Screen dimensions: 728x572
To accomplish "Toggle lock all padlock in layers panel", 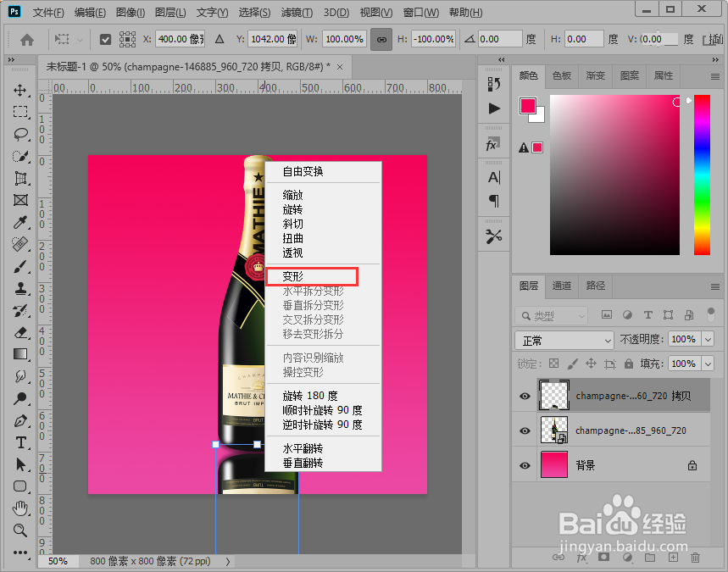I will [629, 364].
